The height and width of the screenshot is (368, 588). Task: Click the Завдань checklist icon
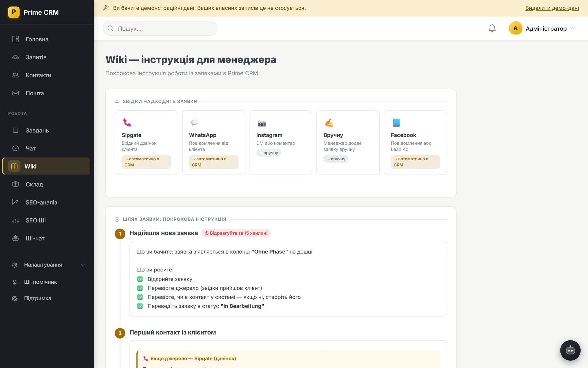[15, 130]
